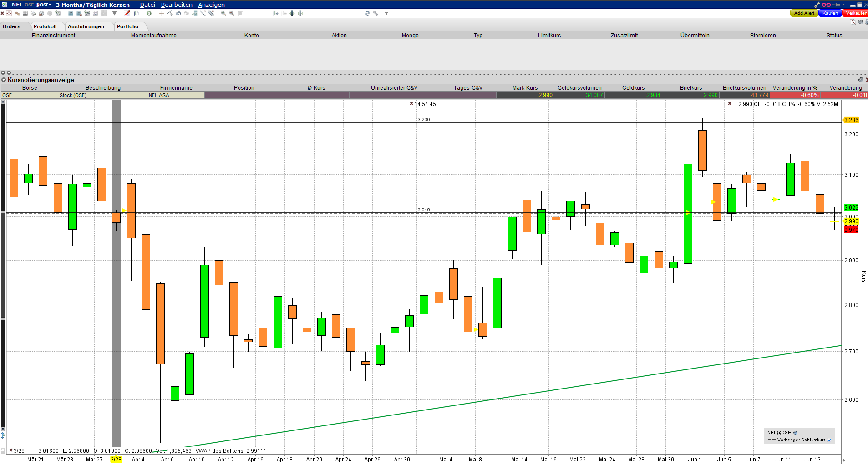Image resolution: width=868 pixels, height=466 pixels.
Task: Click the expand time axis icon
Action: click(292, 13)
